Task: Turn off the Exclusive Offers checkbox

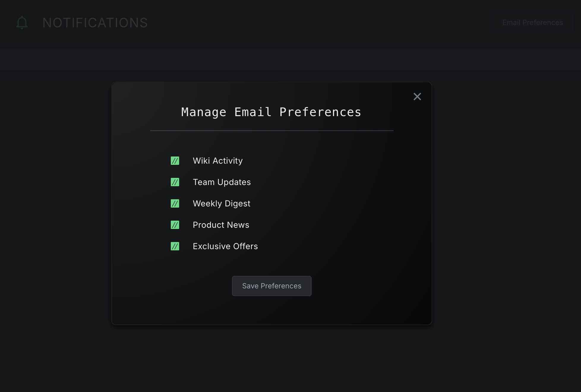Action: tap(175, 246)
